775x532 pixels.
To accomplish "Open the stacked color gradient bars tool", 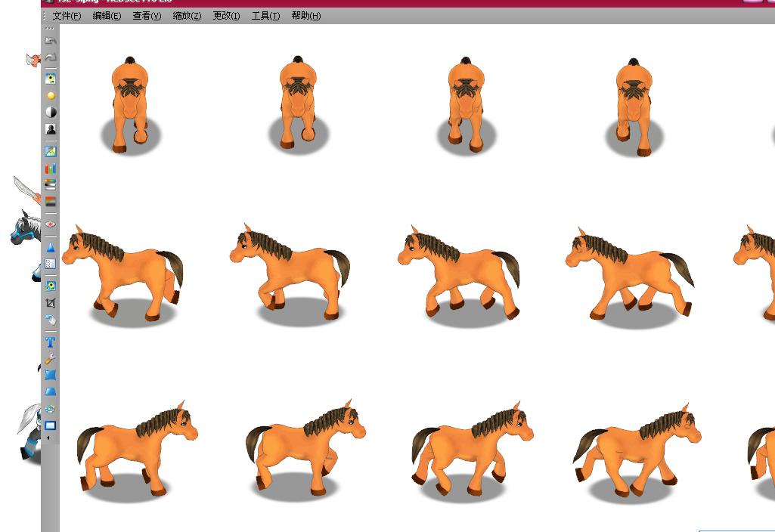I will pyautogui.click(x=51, y=184).
